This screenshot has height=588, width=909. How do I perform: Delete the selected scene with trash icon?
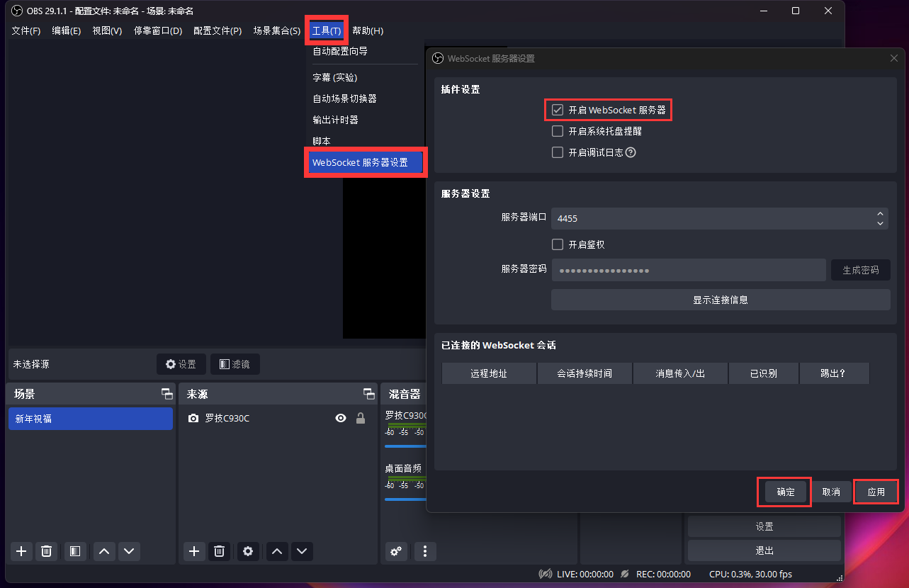[47, 551]
